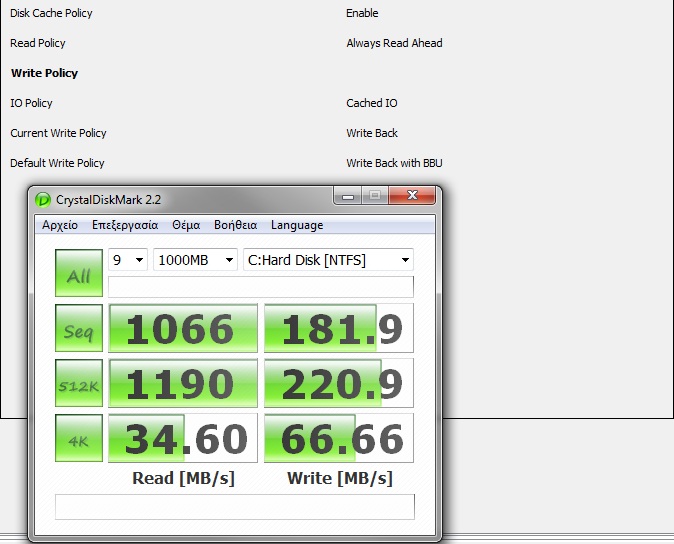674x544 pixels.
Task: Click the 4K write result 66.66
Action: tap(339, 438)
